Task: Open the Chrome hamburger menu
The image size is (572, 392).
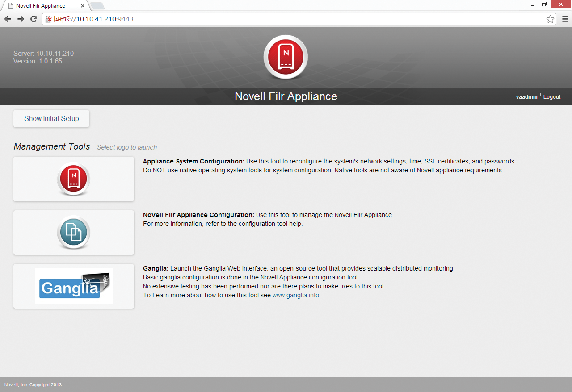Action: click(564, 19)
